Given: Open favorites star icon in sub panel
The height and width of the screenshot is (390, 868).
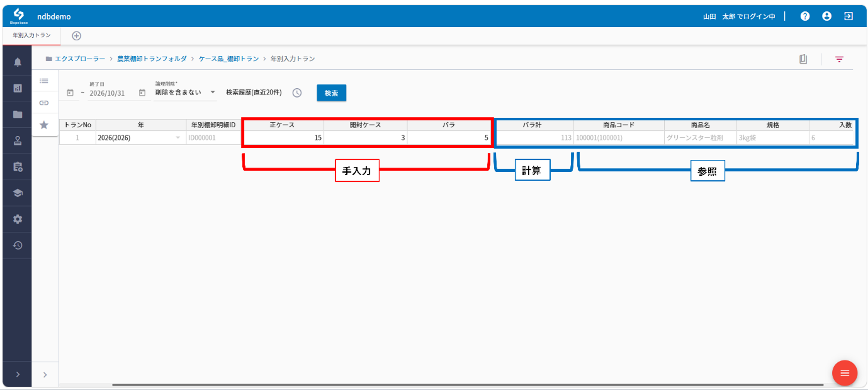Looking at the screenshot, I should point(44,125).
